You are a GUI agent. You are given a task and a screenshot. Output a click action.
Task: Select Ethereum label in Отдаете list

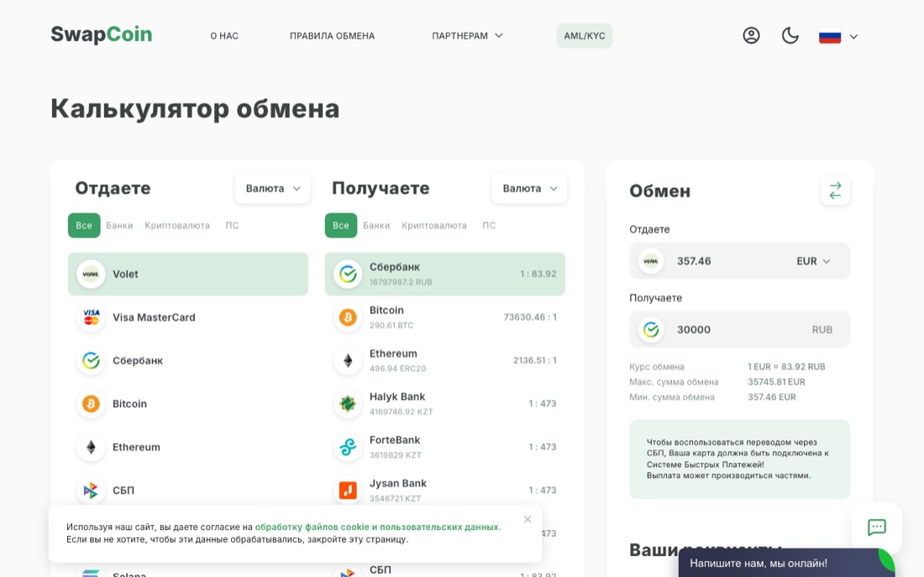[x=136, y=447]
